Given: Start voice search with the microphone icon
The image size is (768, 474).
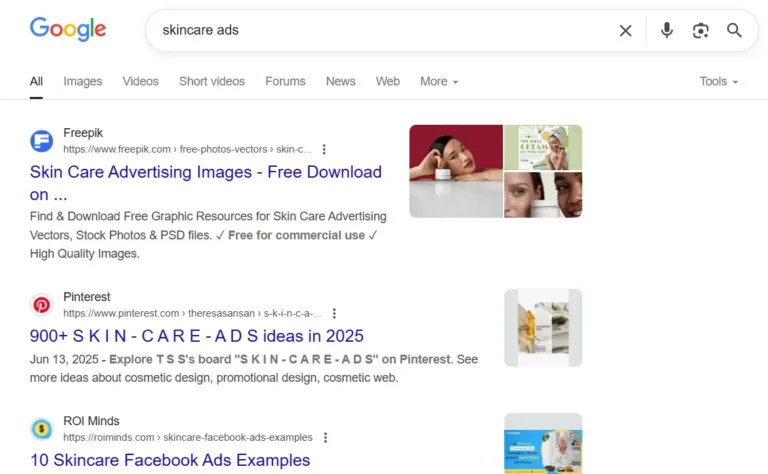Looking at the screenshot, I should pos(666,30).
